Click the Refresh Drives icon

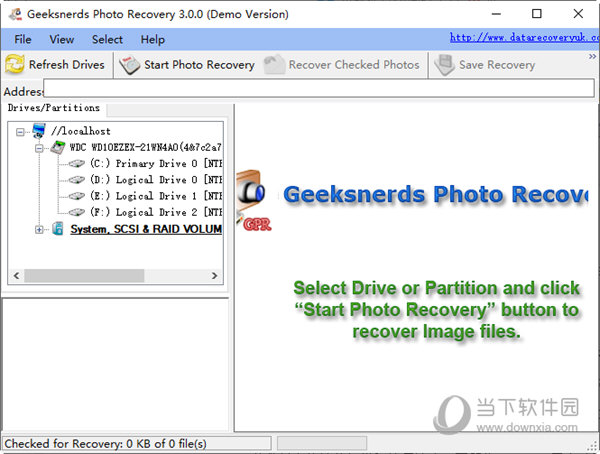(15, 65)
